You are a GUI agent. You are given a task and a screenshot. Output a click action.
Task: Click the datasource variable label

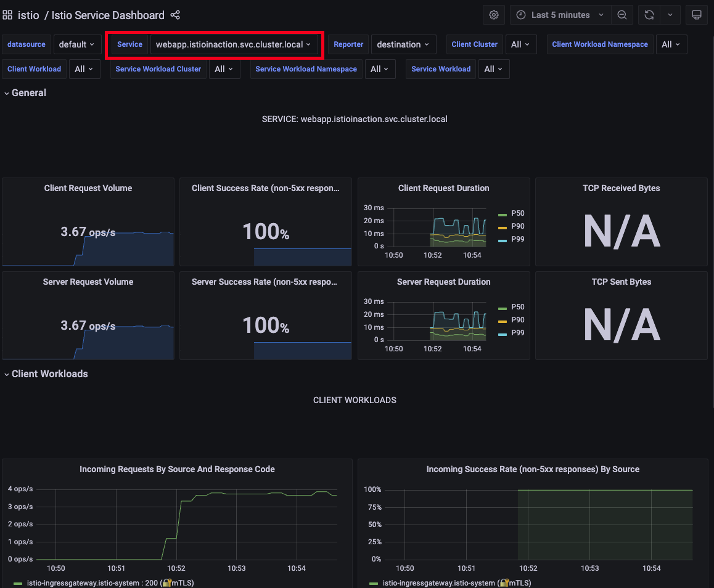pyautogui.click(x=27, y=44)
